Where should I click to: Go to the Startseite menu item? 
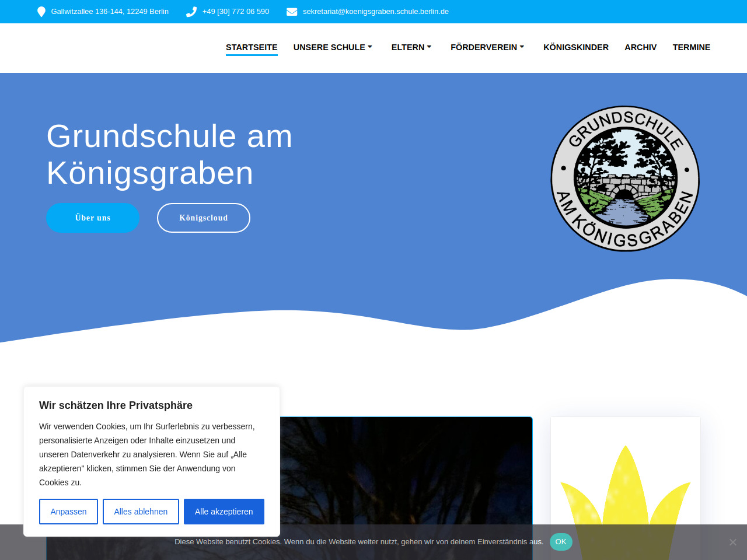tap(252, 47)
